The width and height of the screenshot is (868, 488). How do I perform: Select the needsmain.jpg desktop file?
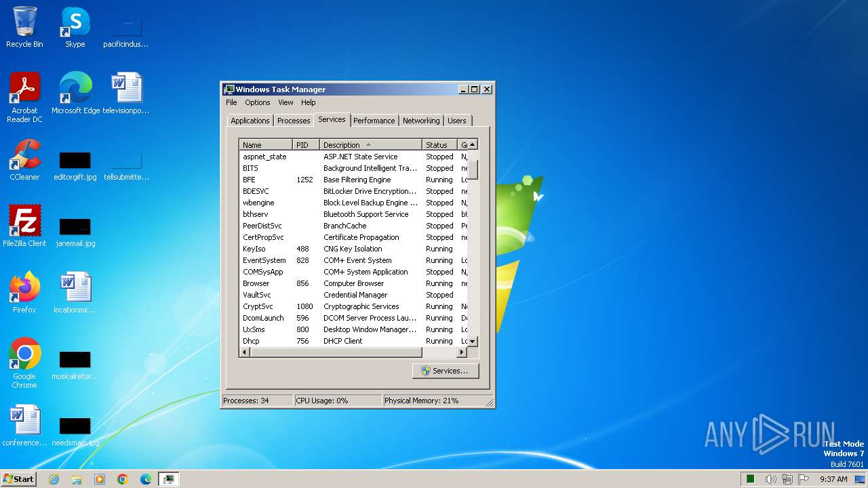click(x=75, y=432)
